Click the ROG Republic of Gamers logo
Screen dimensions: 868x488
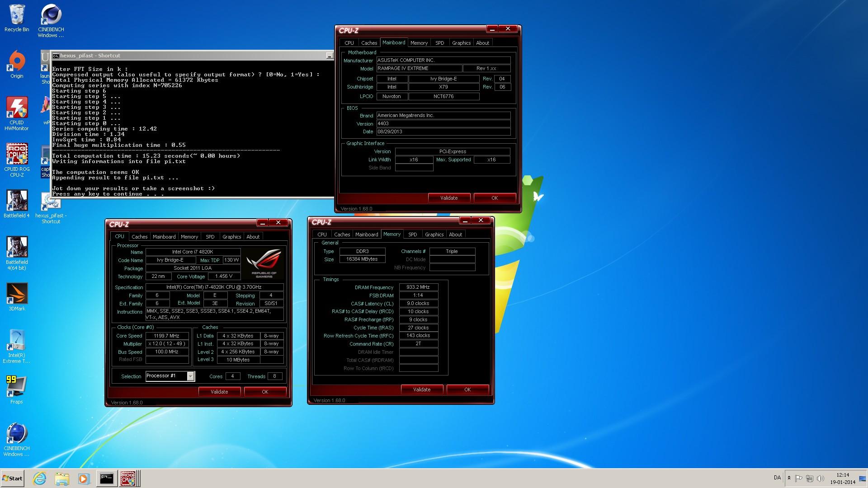point(264,263)
